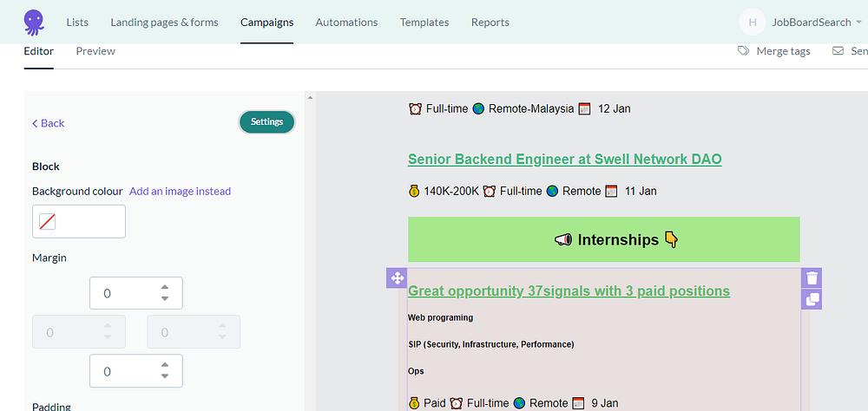The image size is (868, 411).
Task: Select the Internships green header block
Action: click(x=603, y=239)
